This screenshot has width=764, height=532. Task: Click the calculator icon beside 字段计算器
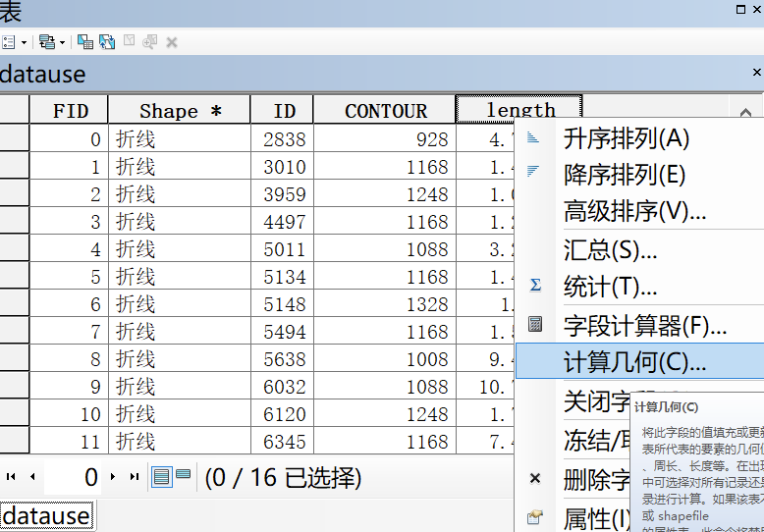(535, 324)
